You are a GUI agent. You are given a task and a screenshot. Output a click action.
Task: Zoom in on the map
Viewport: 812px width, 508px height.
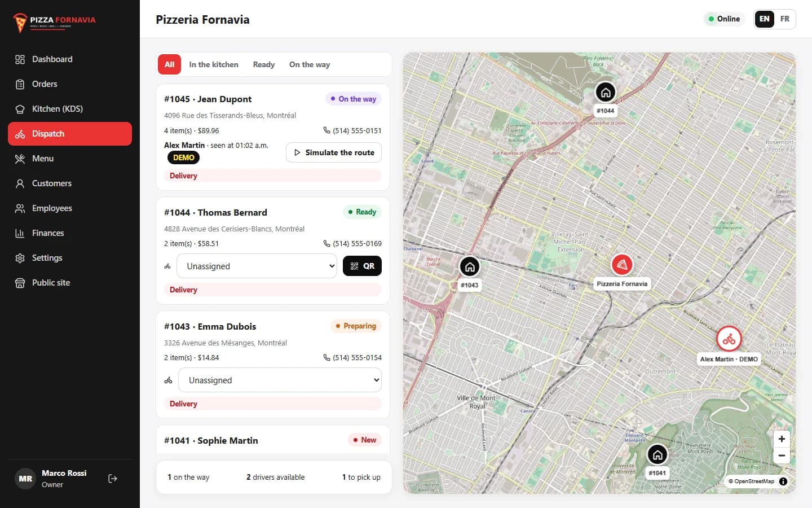[x=782, y=439]
